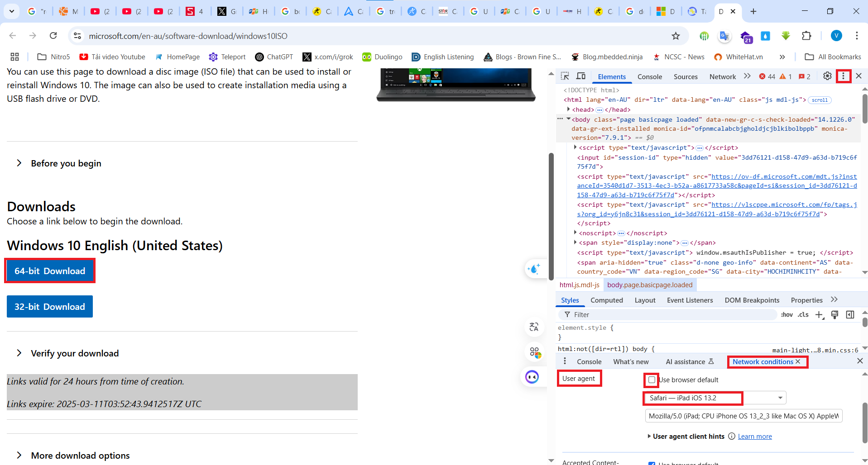
Task: Click info icon beside User agent client hints
Action: (x=731, y=436)
